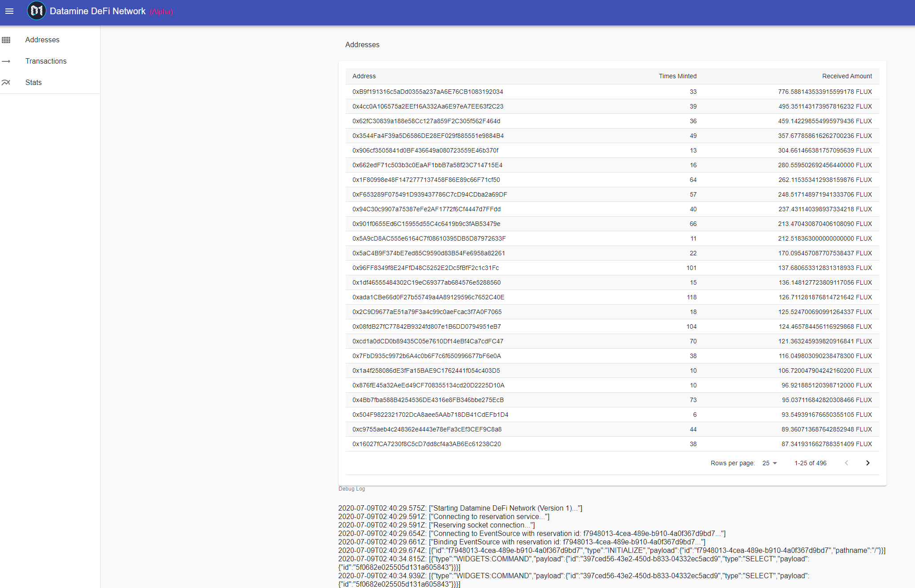Click the Stats chart icon in sidebar
The width and height of the screenshot is (915, 588).
[x=6, y=82]
